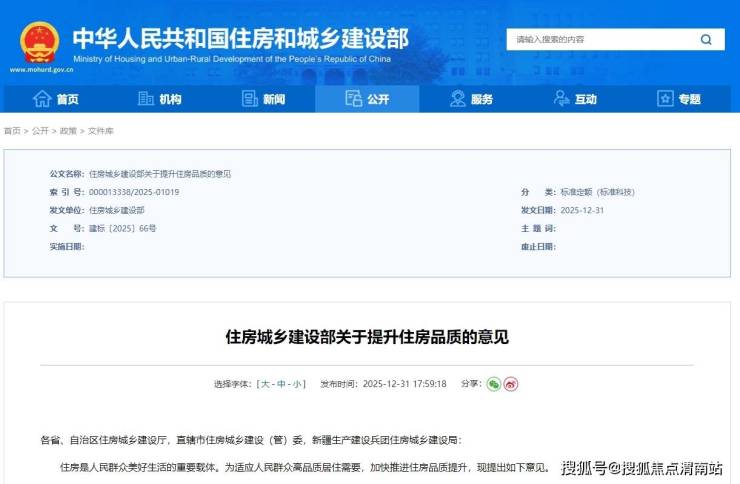Click the search magnifier icon

[x=706, y=40]
